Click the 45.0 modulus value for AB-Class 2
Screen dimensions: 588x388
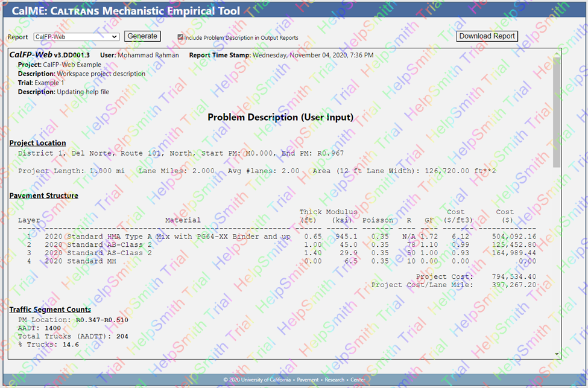pos(349,244)
